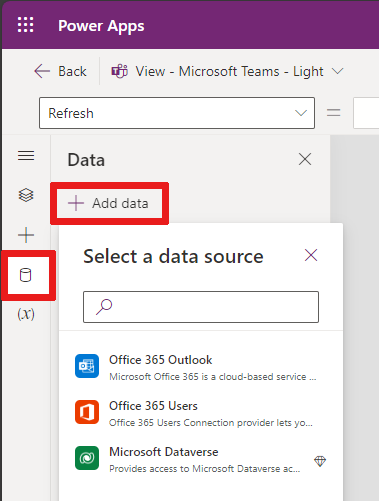Open the Data cylinder icon in sidebar
The width and height of the screenshot is (379, 501).
point(26,275)
